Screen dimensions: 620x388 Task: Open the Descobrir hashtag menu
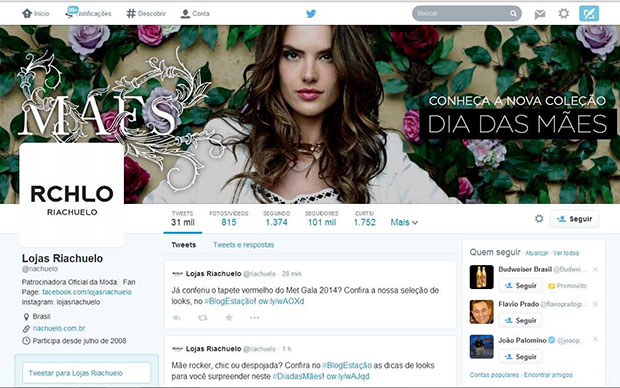click(x=146, y=13)
